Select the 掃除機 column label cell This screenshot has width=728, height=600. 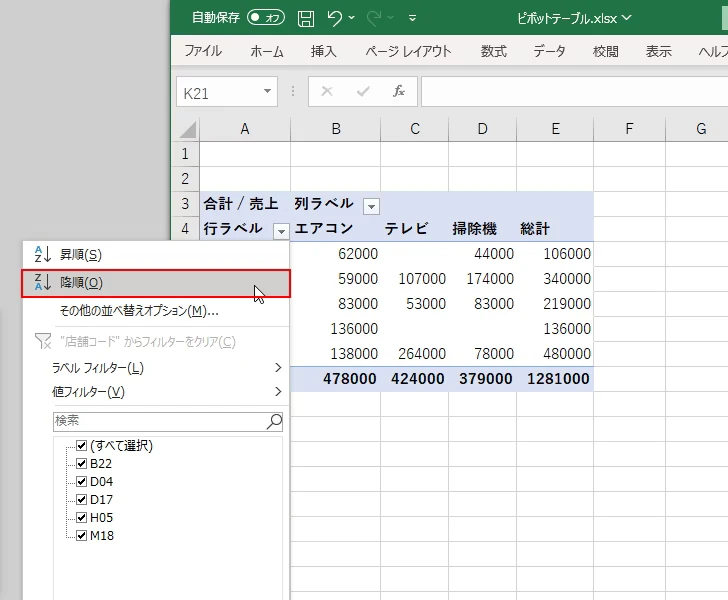(482, 228)
